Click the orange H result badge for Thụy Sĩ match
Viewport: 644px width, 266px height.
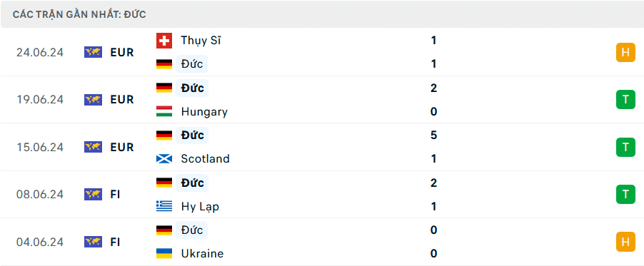coord(625,53)
